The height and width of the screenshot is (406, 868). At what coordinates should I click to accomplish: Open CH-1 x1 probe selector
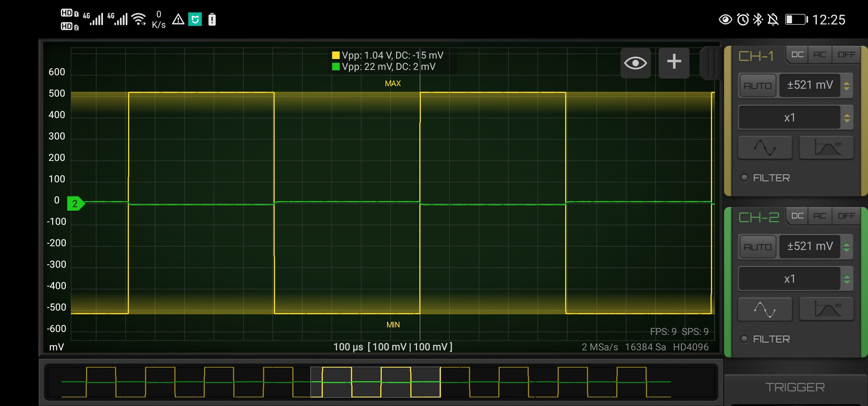point(789,118)
